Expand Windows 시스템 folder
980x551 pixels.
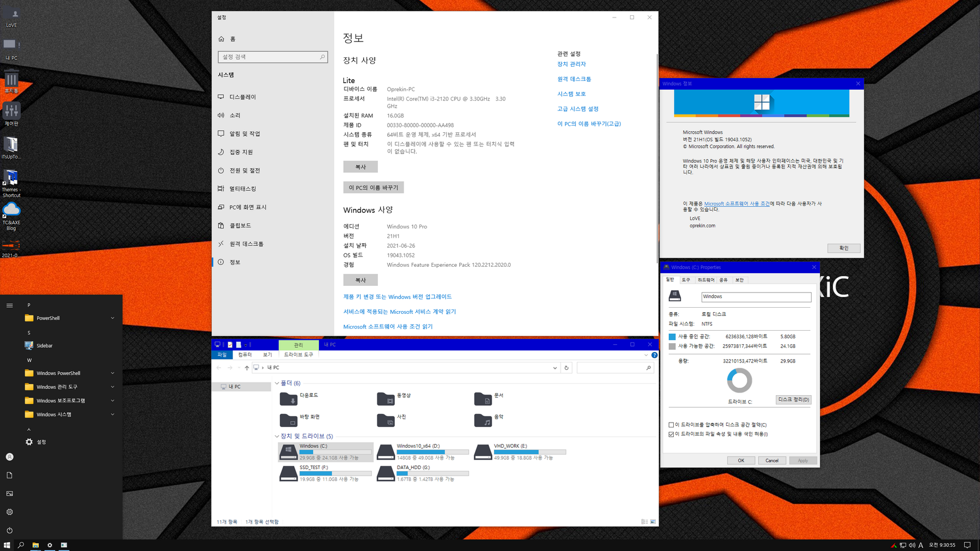[x=69, y=414]
